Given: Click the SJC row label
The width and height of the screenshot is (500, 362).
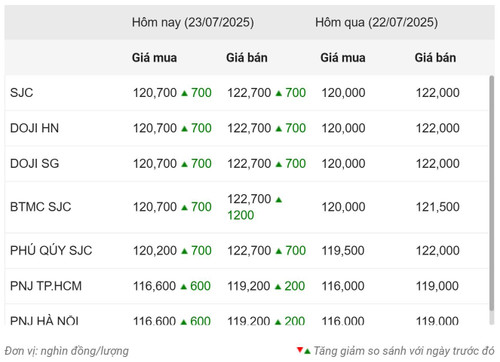Looking at the screenshot, I should [x=22, y=93].
